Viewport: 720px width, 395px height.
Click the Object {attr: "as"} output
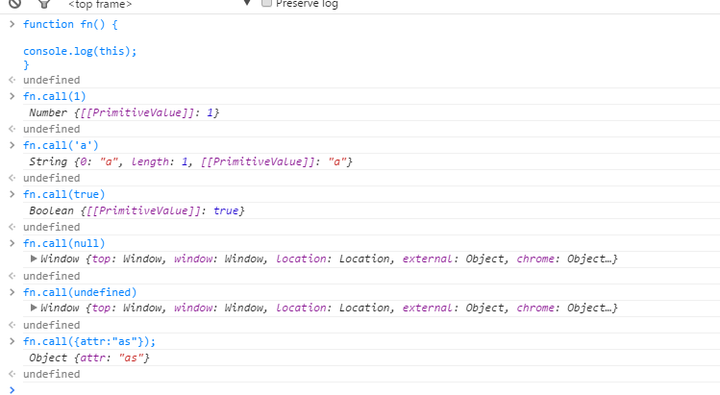pos(89,358)
